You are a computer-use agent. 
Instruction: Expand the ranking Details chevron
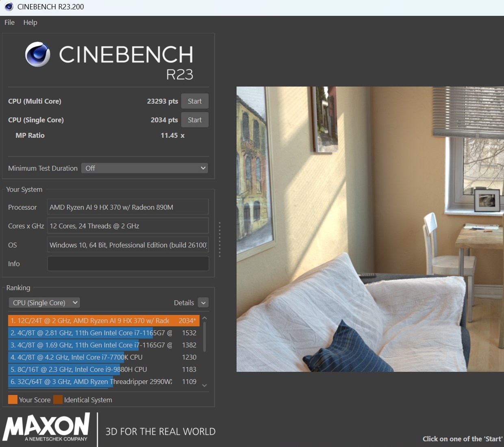pyautogui.click(x=203, y=303)
